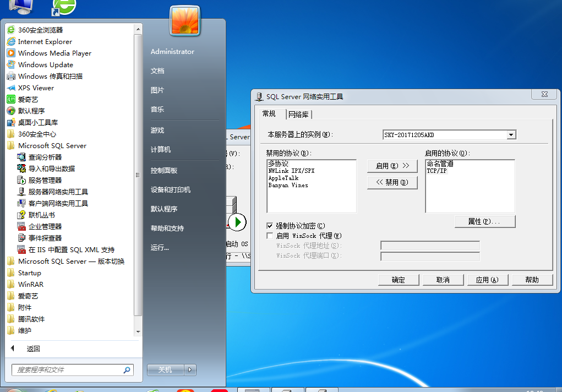Launch 客户端网络实用工具
The image size is (562, 392).
[53, 203]
